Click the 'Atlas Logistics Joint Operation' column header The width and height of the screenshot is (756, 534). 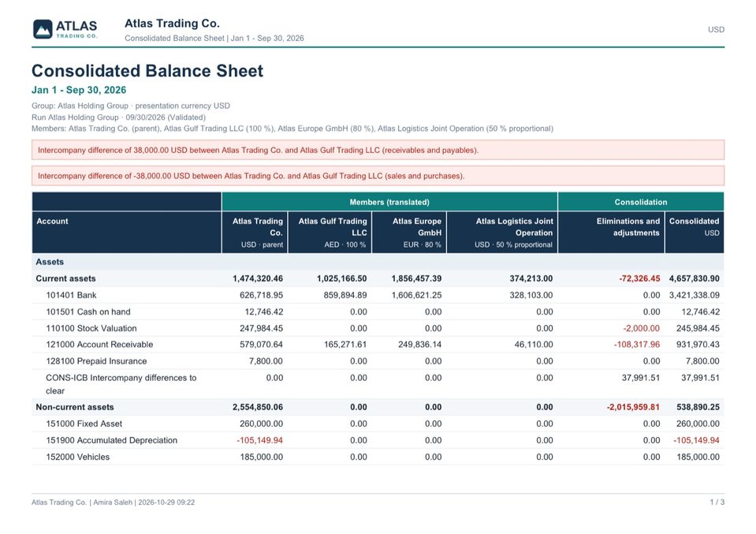(502, 233)
